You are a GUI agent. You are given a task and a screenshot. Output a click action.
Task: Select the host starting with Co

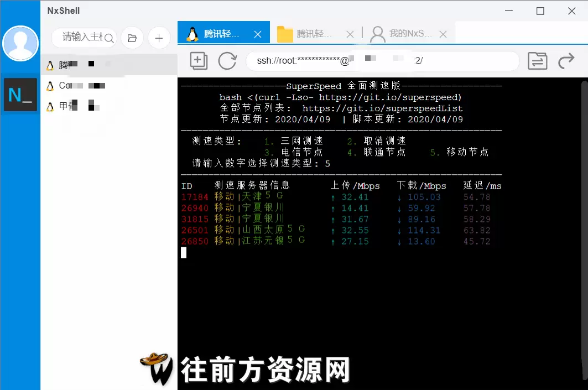109,86
